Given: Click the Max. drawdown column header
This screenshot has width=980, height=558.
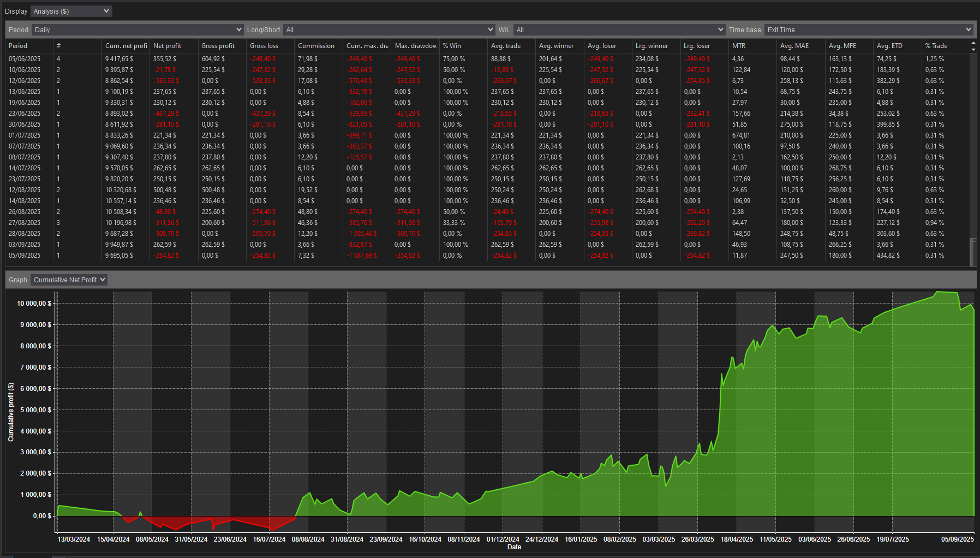Looking at the screenshot, I should (x=415, y=46).
